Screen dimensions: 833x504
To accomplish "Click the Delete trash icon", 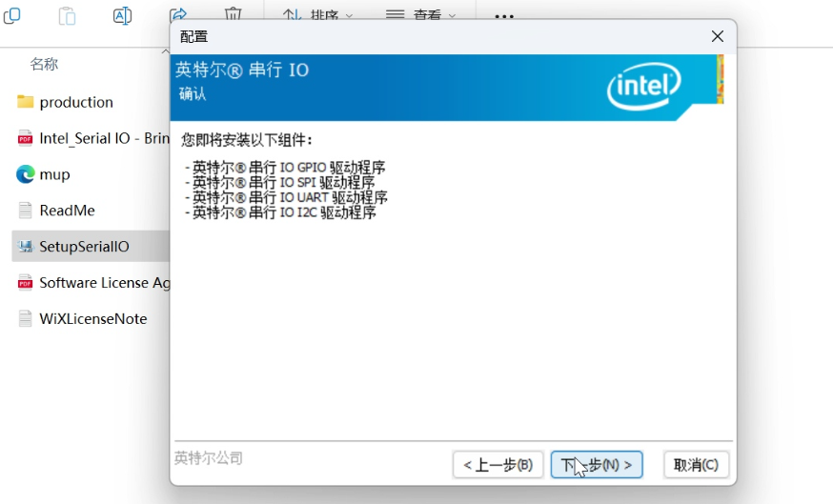I will click(x=233, y=14).
